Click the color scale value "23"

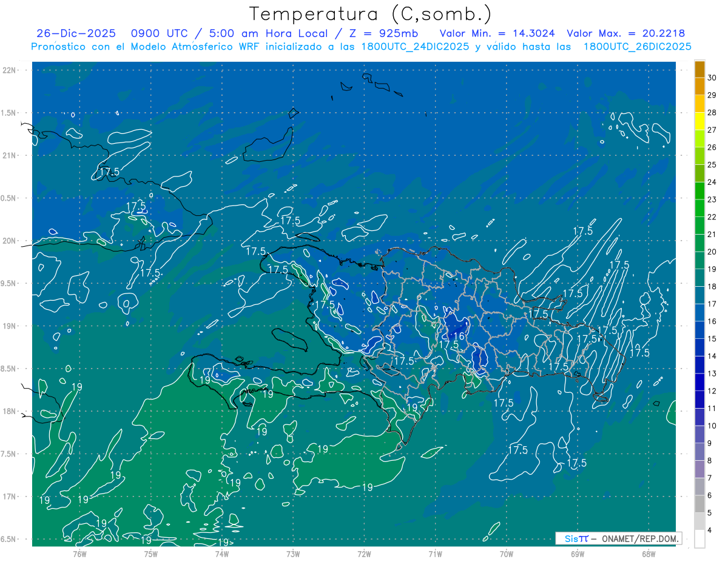tap(712, 199)
